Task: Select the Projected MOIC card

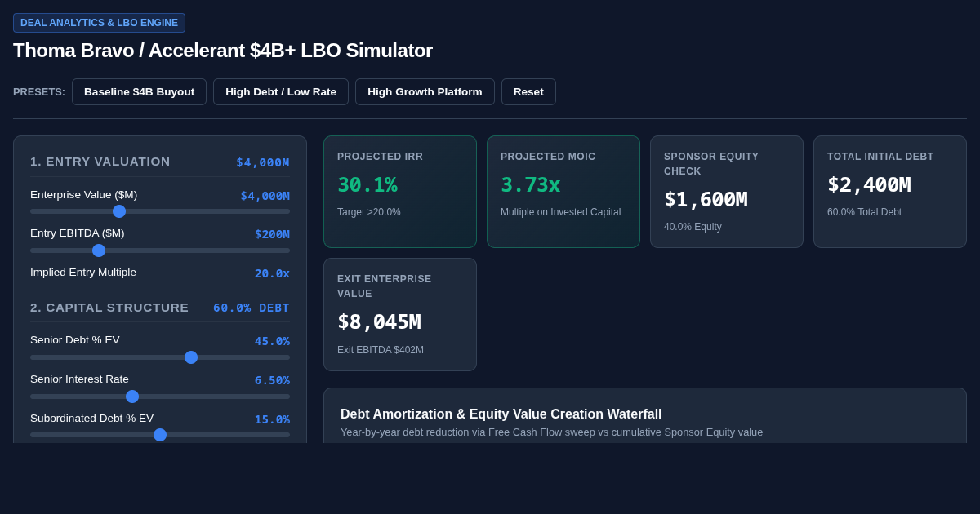Action: pyautogui.click(x=563, y=192)
